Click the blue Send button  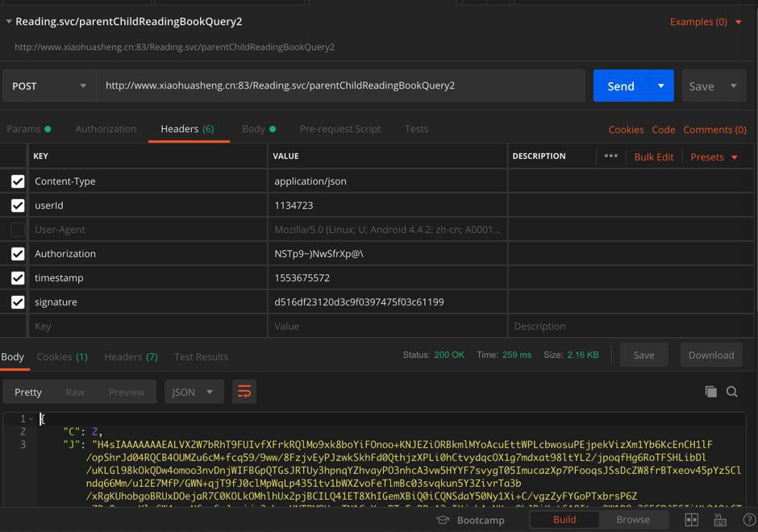[x=621, y=85]
